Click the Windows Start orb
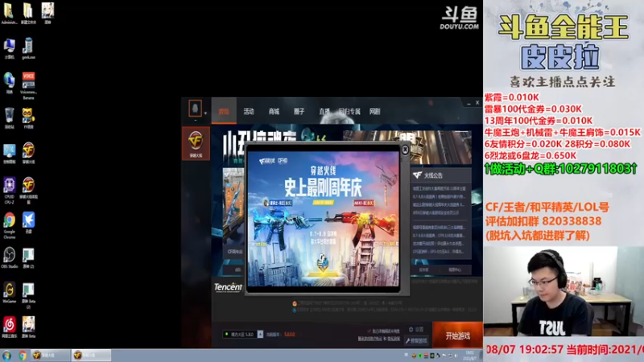This screenshot has width=644, height=362. click(x=6, y=356)
